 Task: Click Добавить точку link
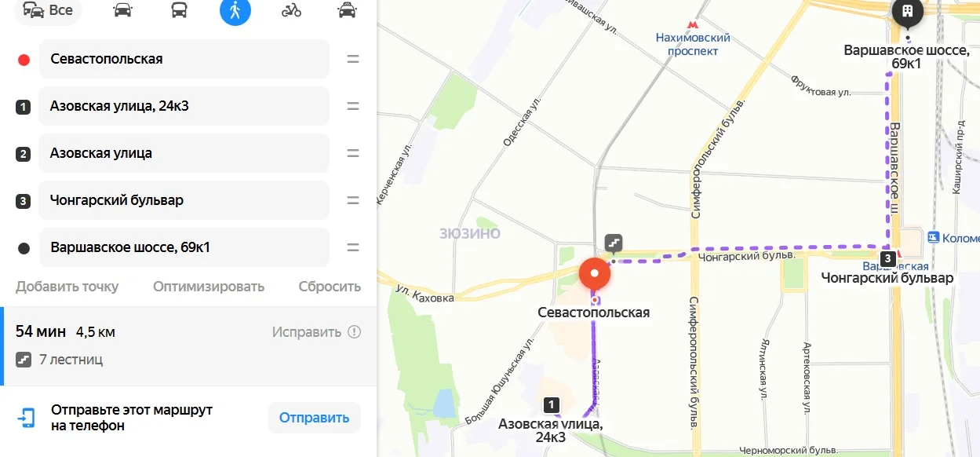(x=67, y=287)
